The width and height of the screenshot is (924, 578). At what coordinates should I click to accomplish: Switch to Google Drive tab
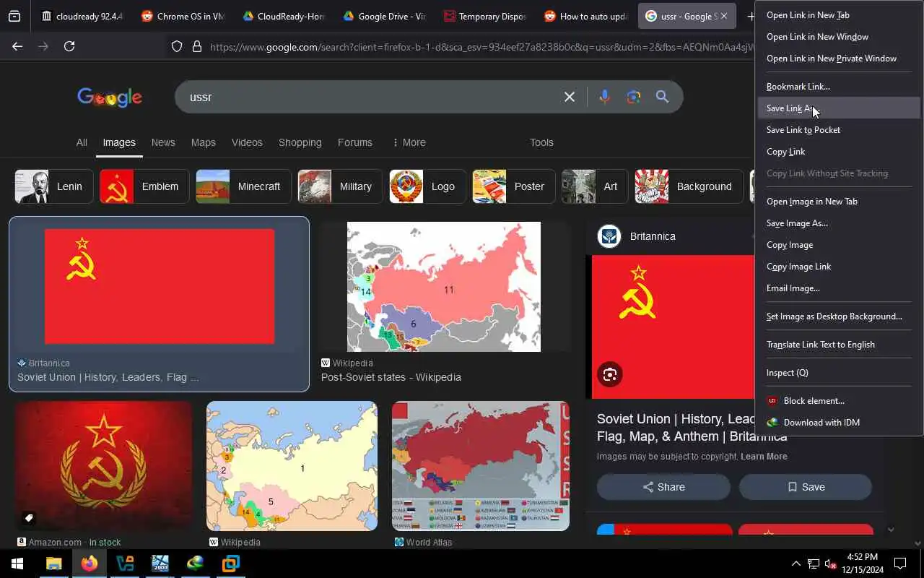tap(384, 16)
